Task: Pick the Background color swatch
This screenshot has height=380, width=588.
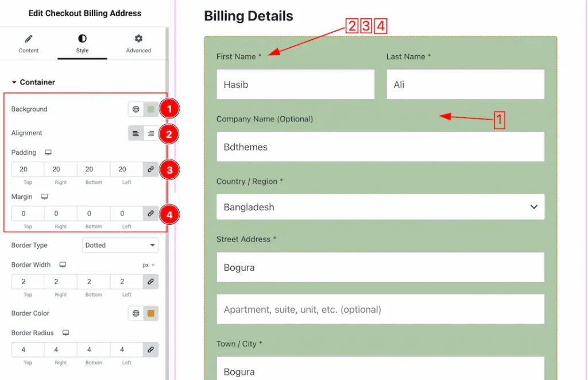Action: (151, 109)
